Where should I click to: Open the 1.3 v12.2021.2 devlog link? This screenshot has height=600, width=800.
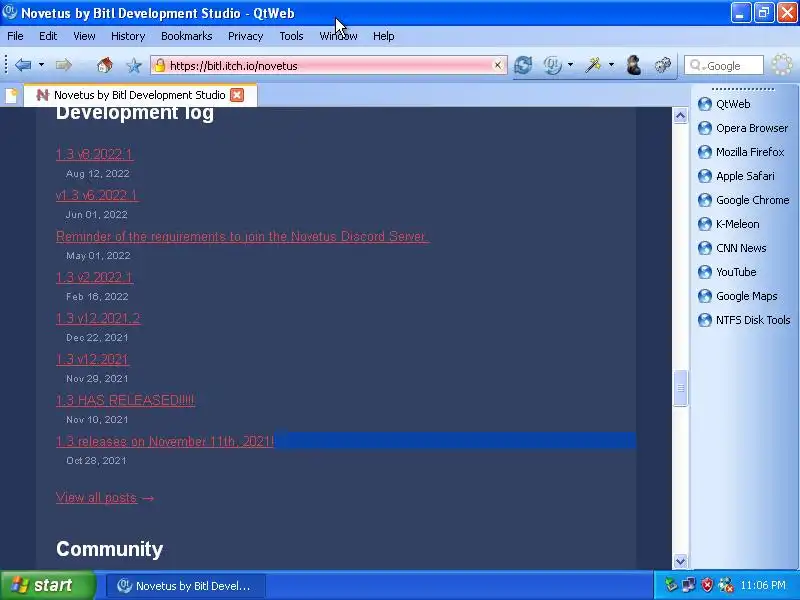point(98,318)
